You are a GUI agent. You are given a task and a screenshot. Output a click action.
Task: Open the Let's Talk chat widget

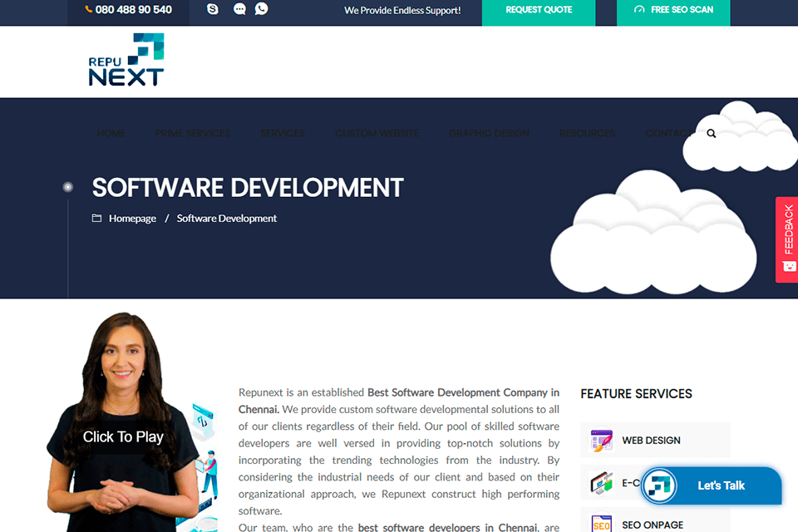point(712,485)
